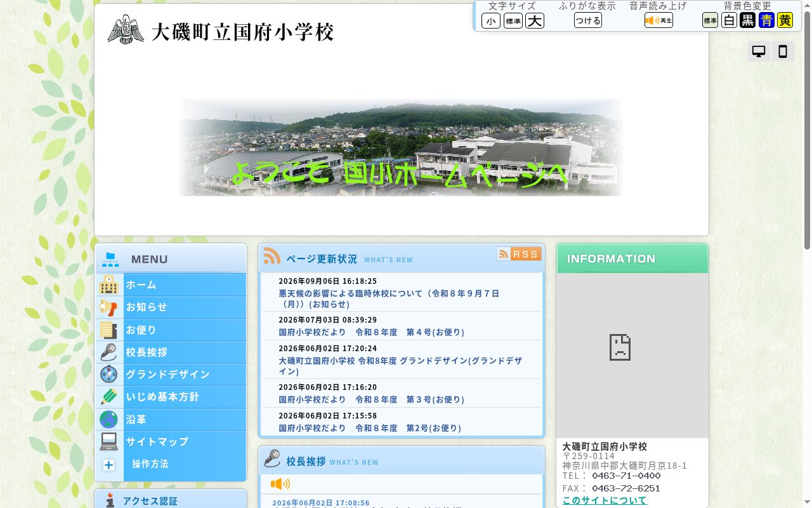Screen dimensions: 812x508
Task: Click the グランドデザイン compass icon
Action: pos(109,375)
